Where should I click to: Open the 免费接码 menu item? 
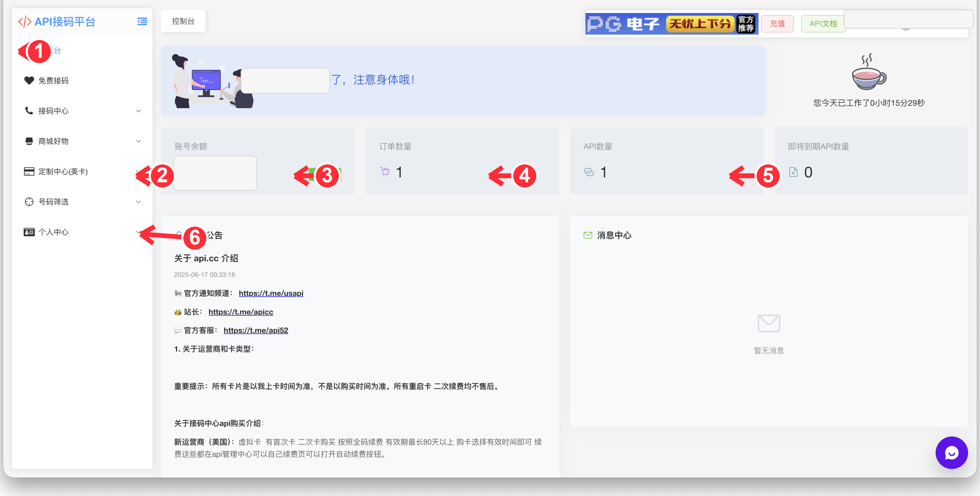coord(82,81)
